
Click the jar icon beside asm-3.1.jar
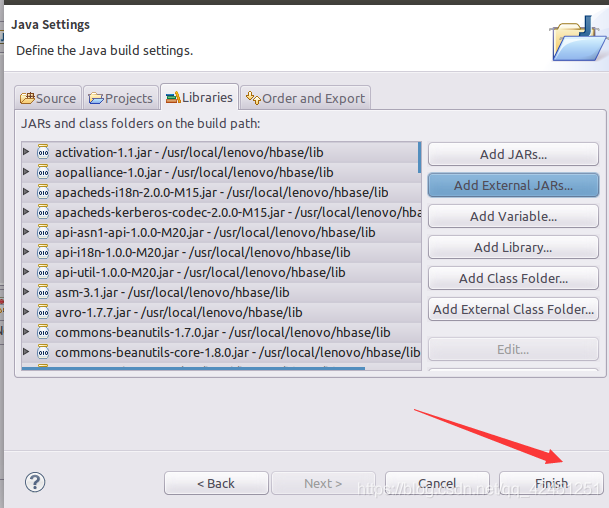click(x=43, y=292)
